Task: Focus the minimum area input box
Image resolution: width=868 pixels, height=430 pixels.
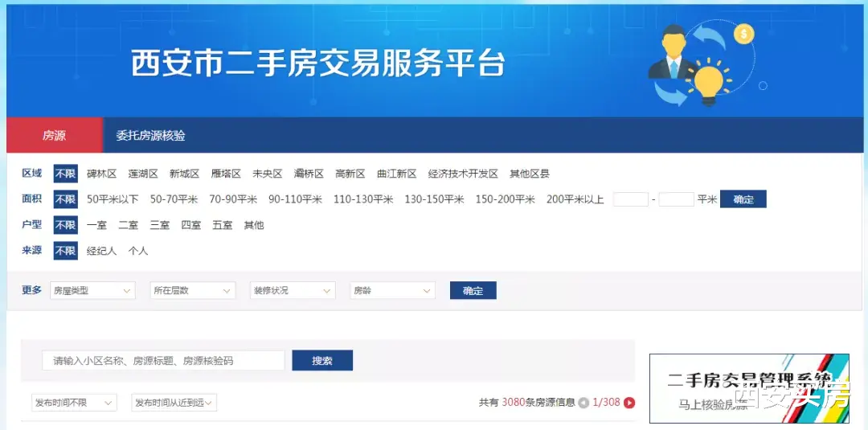Action: pos(631,199)
